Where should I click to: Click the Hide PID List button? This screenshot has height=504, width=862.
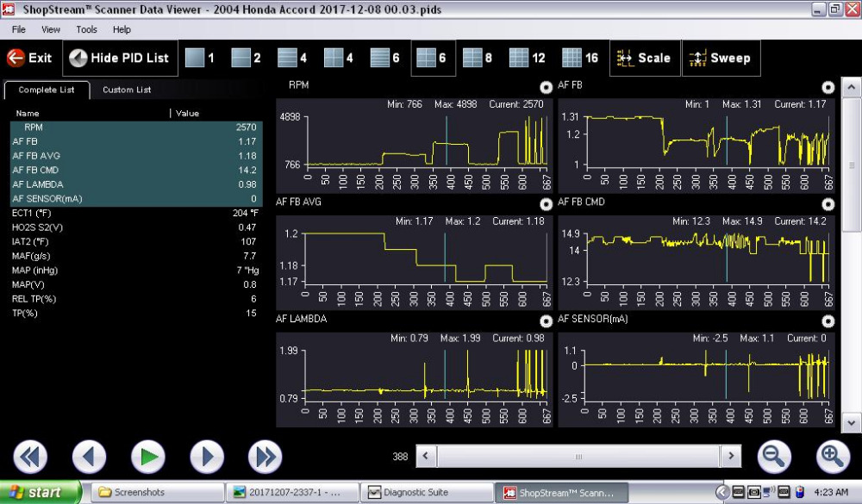119,59
